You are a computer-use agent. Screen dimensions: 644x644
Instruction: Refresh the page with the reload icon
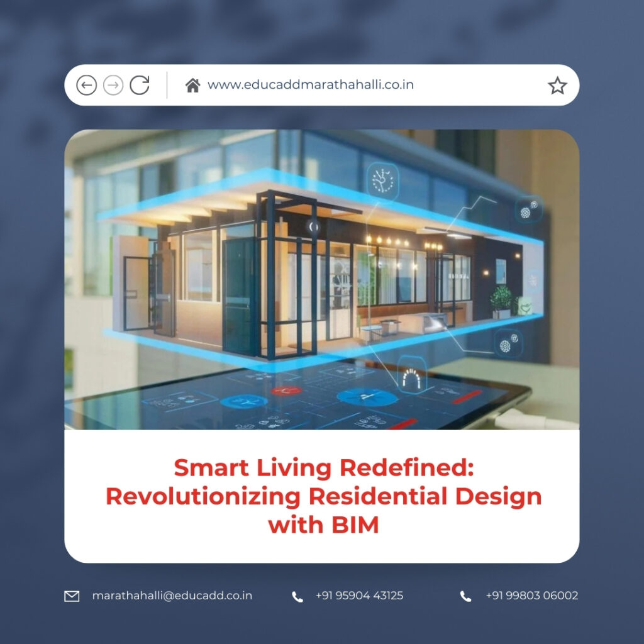[140, 84]
